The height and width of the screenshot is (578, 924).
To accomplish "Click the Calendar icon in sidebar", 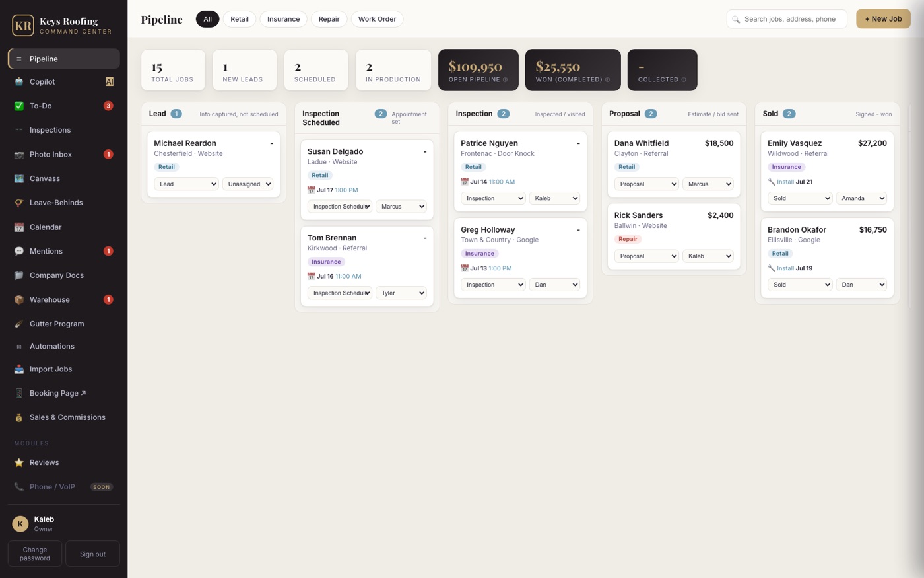I will coord(19,227).
